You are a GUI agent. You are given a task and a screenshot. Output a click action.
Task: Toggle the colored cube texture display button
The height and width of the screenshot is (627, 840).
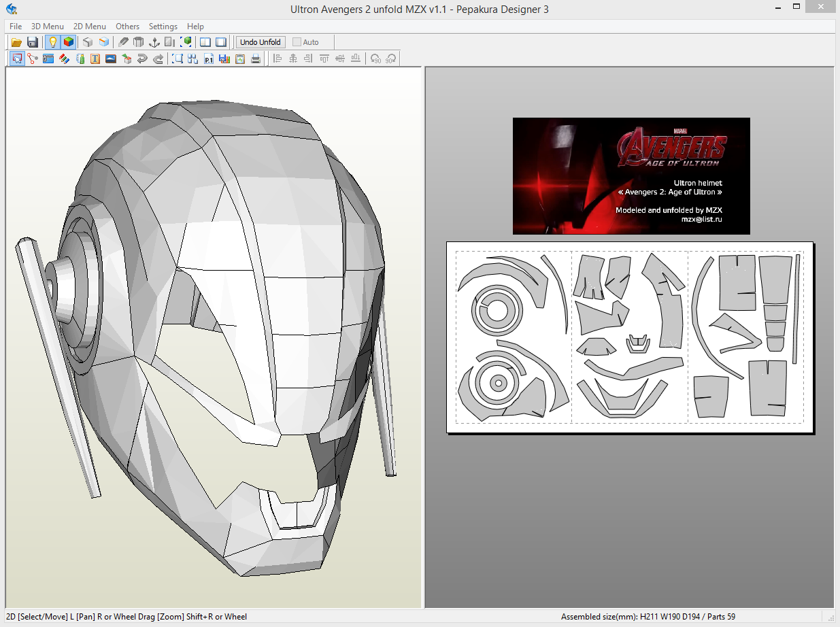(x=69, y=42)
